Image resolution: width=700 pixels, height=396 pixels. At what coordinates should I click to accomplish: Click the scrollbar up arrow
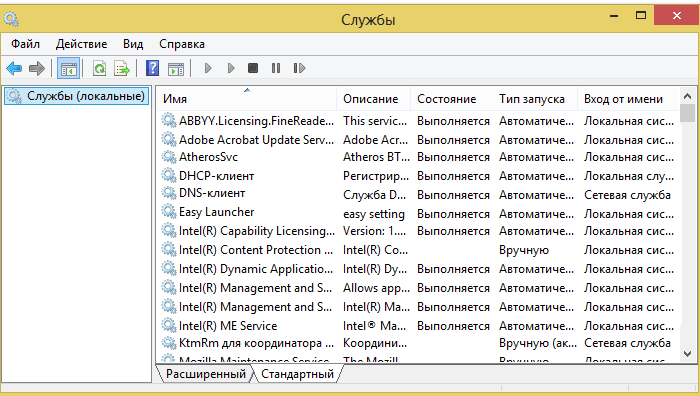coord(688,96)
